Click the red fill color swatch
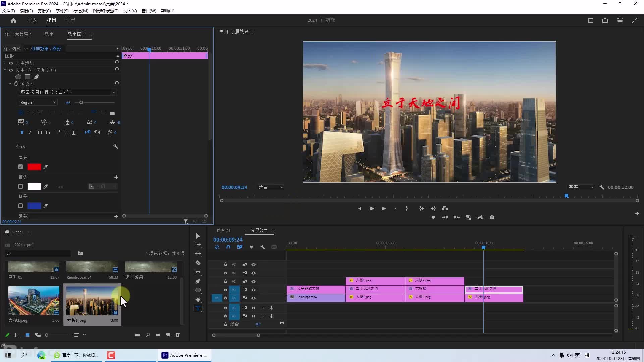The height and width of the screenshot is (362, 644). pyautogui.click(x=34, y=167)
